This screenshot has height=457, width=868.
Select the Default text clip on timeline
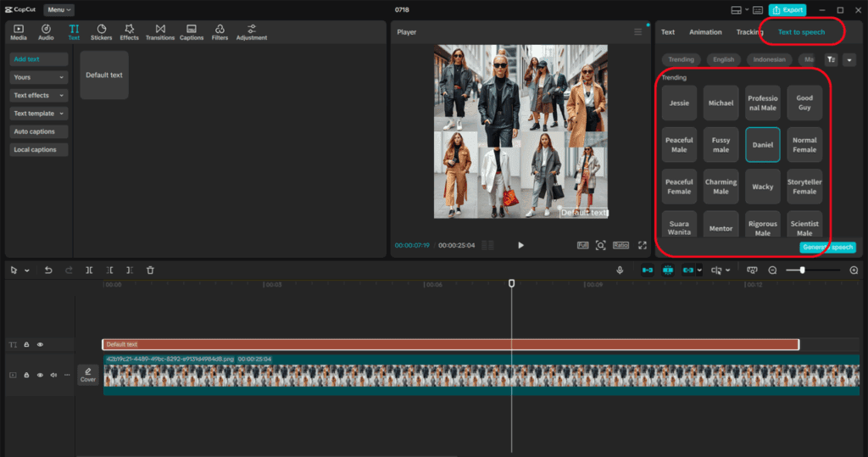[451, 344]
